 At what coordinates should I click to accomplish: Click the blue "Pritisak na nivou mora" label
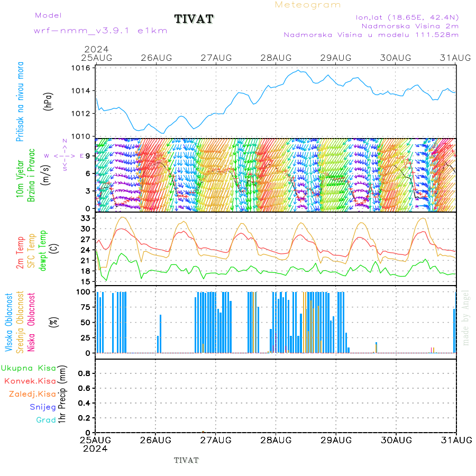click(20, 102)
